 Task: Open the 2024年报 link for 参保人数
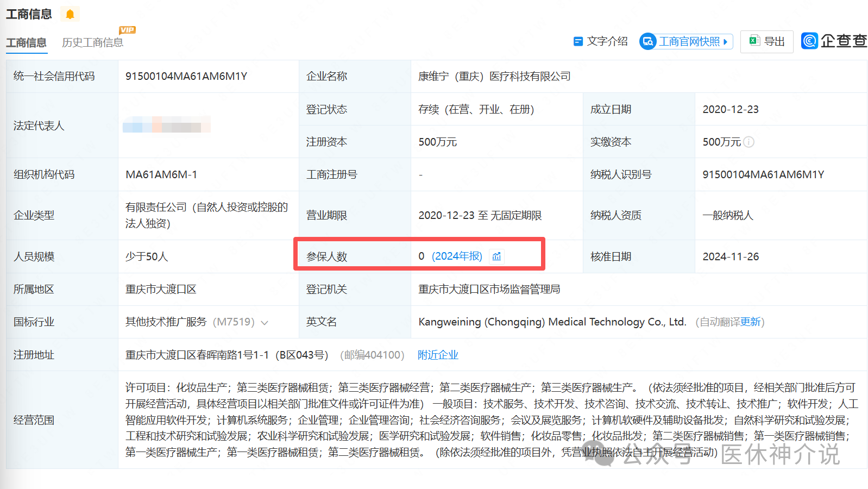[x=457, y=256]
